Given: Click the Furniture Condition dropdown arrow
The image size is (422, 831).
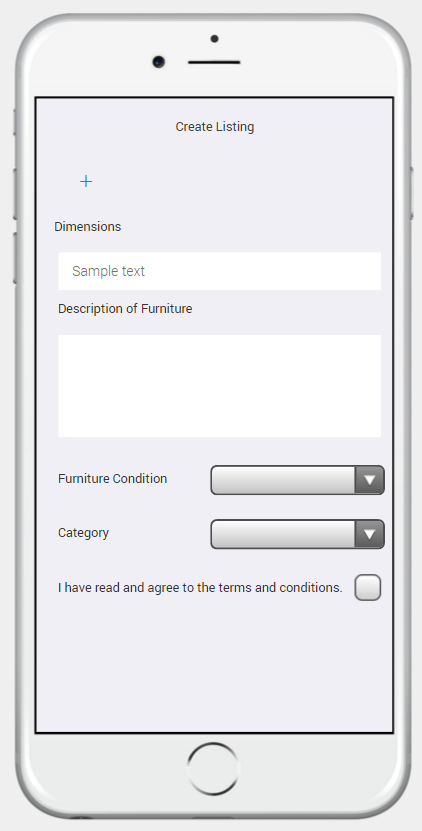Looking at the screenshot, I should pos(370,480).
